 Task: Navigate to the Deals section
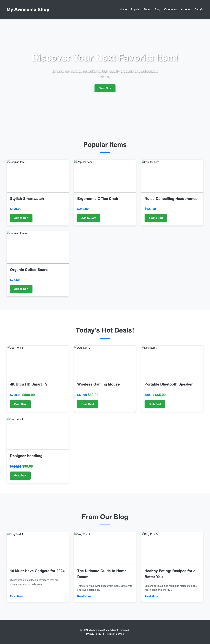click(x=147, y=10)
